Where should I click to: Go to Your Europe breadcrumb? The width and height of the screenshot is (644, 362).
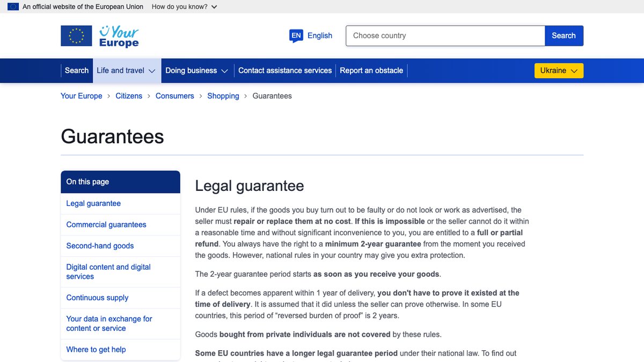pyautogui.click(x=82, y=96)
